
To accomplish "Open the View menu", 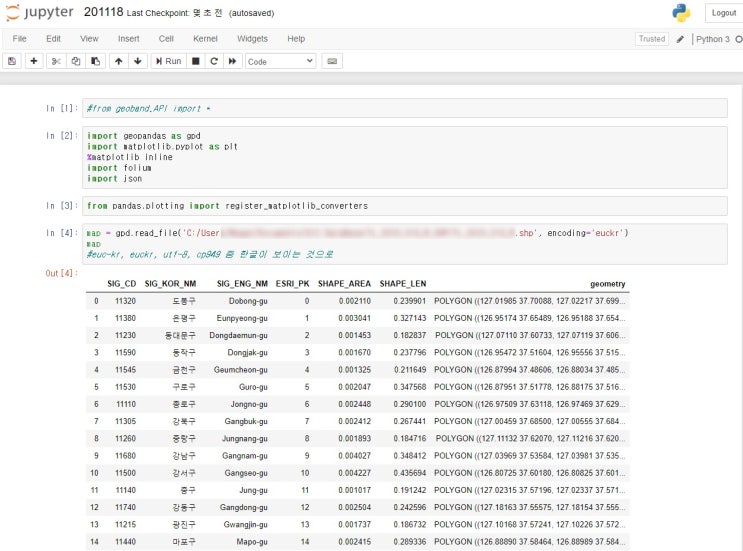I will pos(89,39).
